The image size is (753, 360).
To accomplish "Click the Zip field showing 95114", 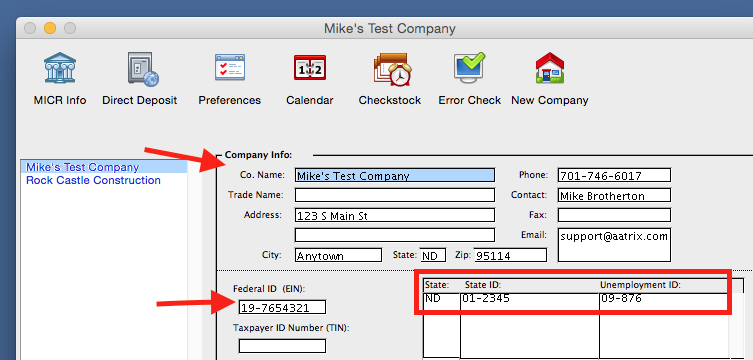I will [510, 255].
